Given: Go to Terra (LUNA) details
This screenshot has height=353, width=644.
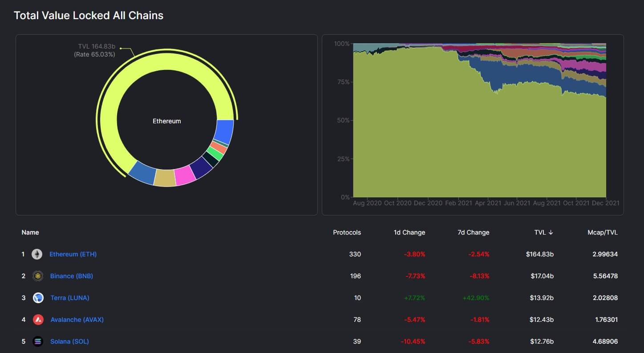Looking at the screenshot, I should [70, 298].
